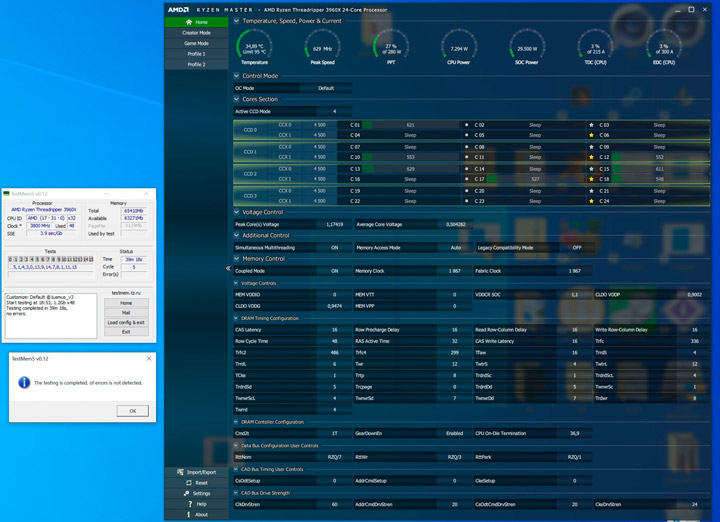The height and width of the screenshot is (522, 720).
Task: Click the gold star beside core C 18
Action: (591, 179)
